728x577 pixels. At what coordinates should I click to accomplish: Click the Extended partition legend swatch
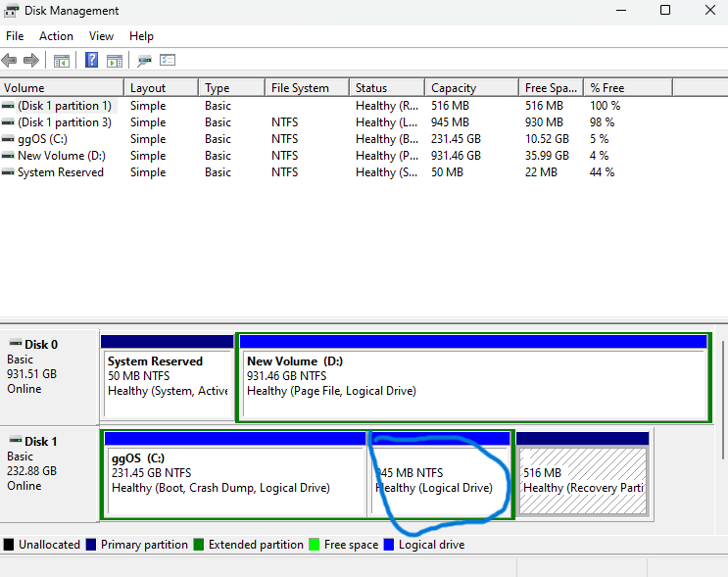pos(198,544)
